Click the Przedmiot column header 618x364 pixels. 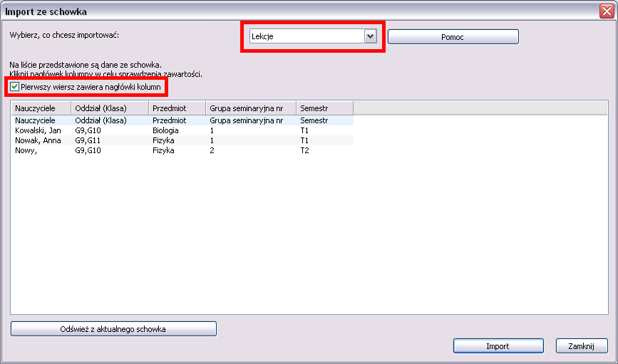coord(177,108)
